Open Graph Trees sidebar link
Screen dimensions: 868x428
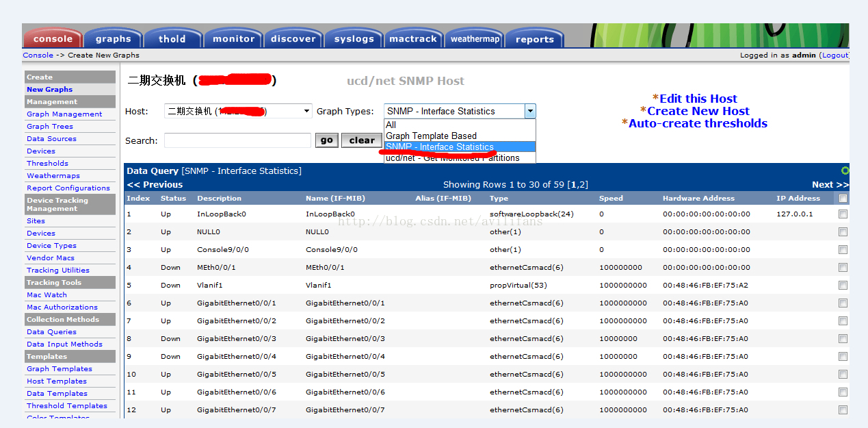(x=49, y=126)
